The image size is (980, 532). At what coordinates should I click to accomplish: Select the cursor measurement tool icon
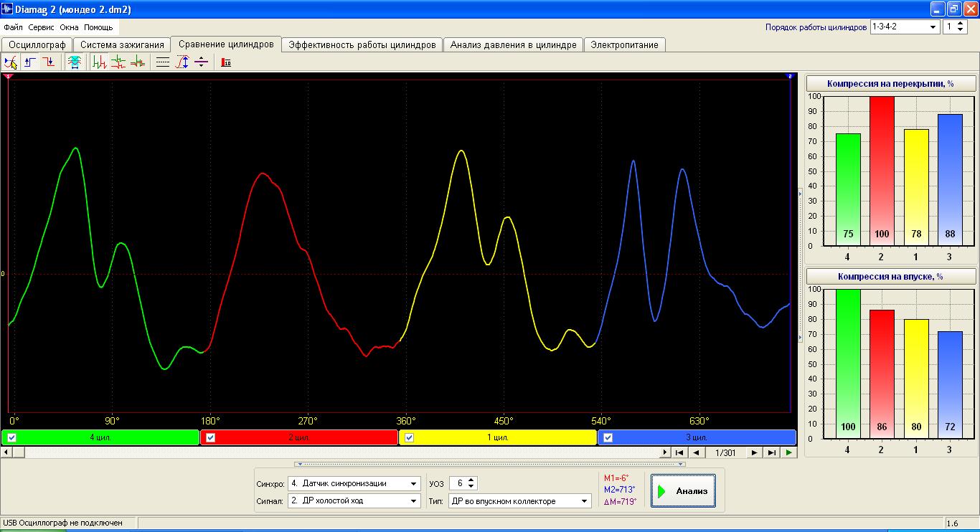click(10, 62)
